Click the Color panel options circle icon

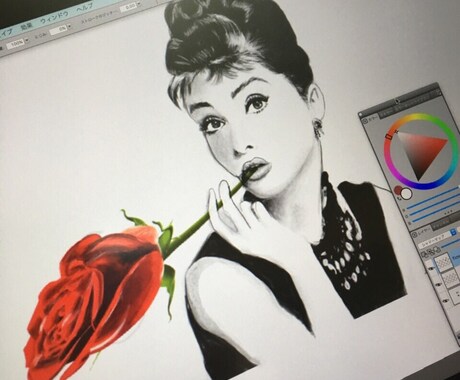pyautogui.click(x=365, y=121)
